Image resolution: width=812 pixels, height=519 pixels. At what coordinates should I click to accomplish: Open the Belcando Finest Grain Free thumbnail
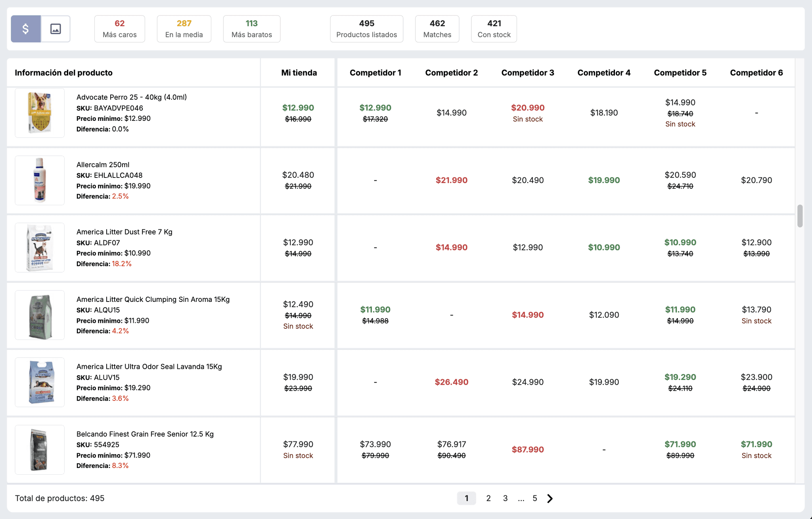(x=40, y=450)
